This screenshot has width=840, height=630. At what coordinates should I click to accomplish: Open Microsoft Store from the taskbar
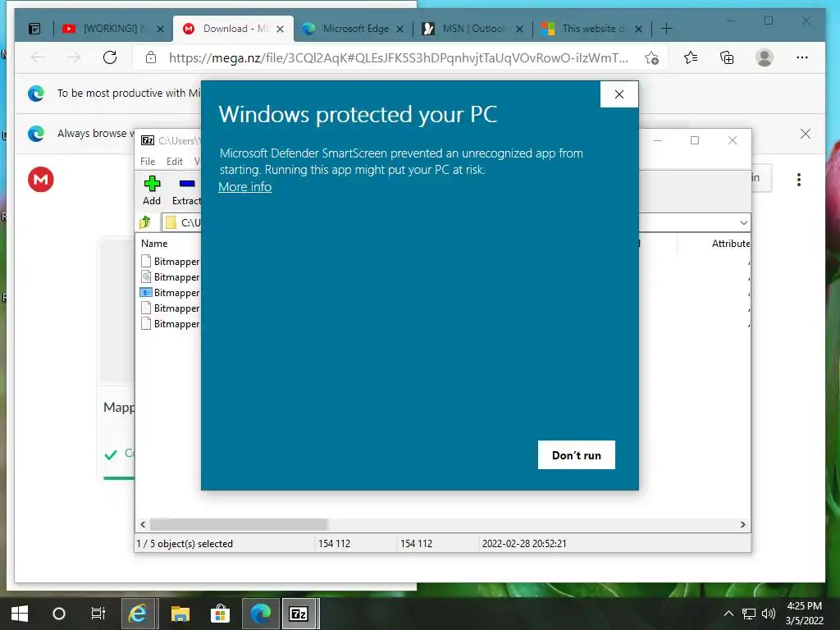coord(220,614)
